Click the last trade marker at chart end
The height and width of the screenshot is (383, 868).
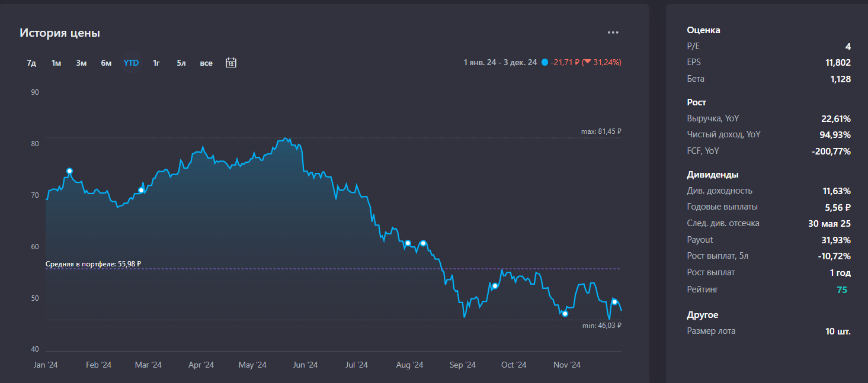pyautogui.click(x=614, y=302)
